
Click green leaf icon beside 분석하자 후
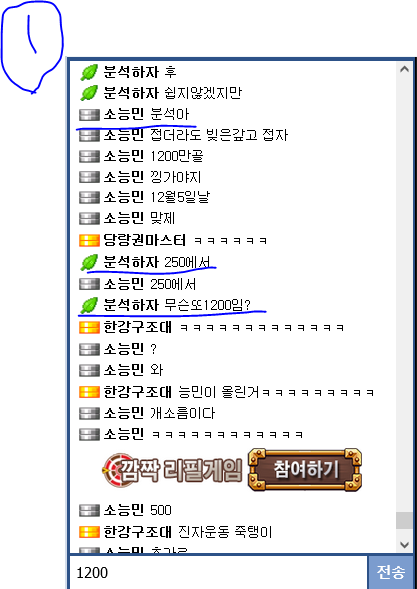coord(89,72)
